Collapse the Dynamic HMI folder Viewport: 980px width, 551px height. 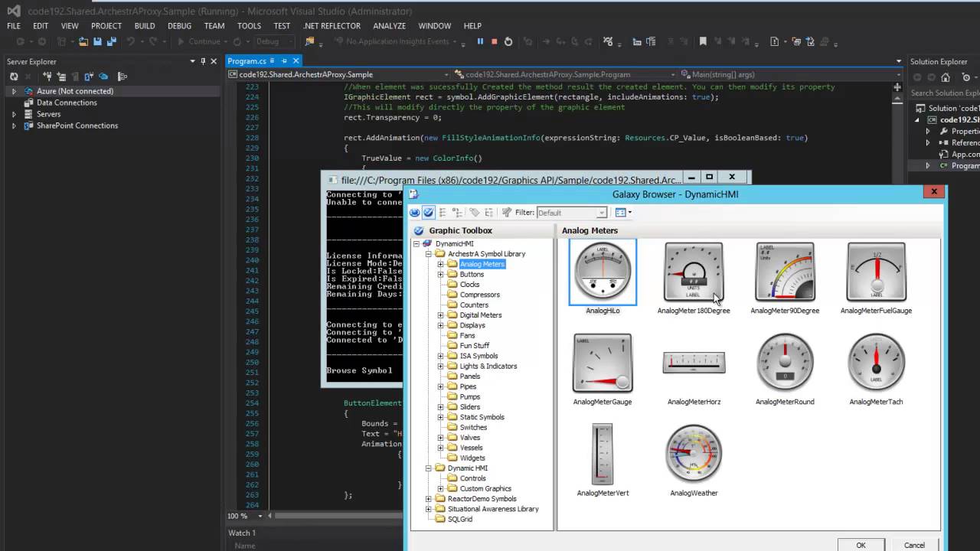429,468
